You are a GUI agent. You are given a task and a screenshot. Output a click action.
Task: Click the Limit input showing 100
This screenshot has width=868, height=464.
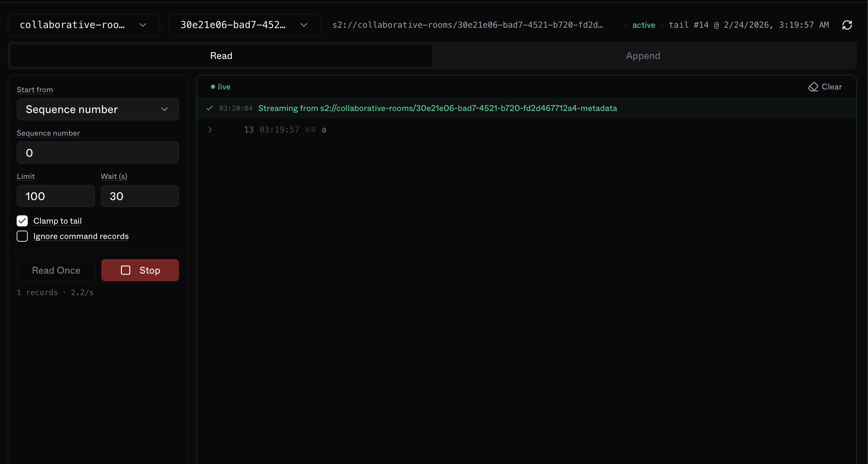coord(56,196)
